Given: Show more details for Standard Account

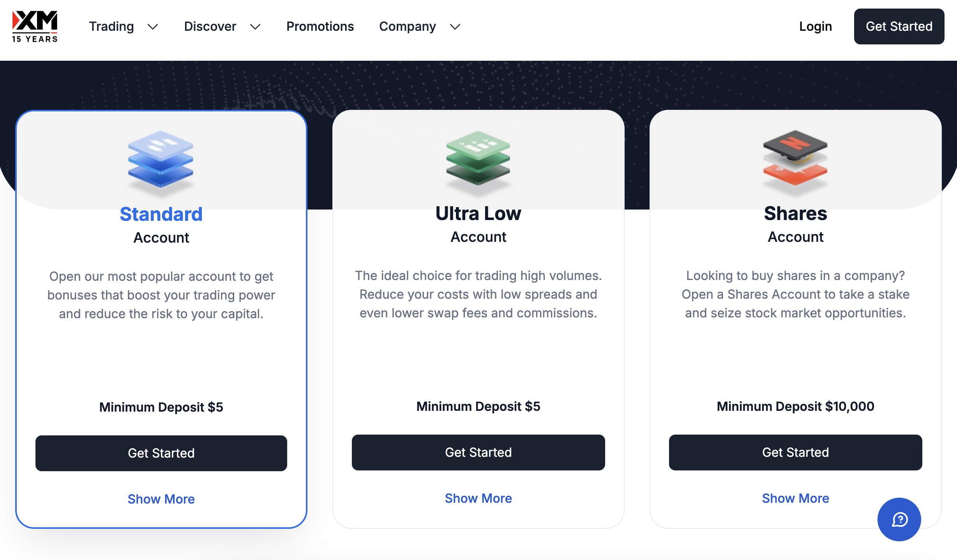Looking at the screenshot, I should (161, 499).
